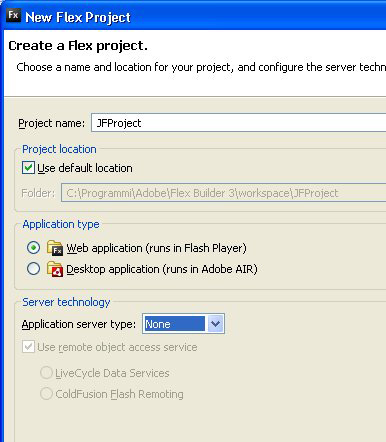The height and width of the screenshot is (442, 386).
Task: Select ColdFusion Flash Remoting radio button
Action: [x=46, y=394]
